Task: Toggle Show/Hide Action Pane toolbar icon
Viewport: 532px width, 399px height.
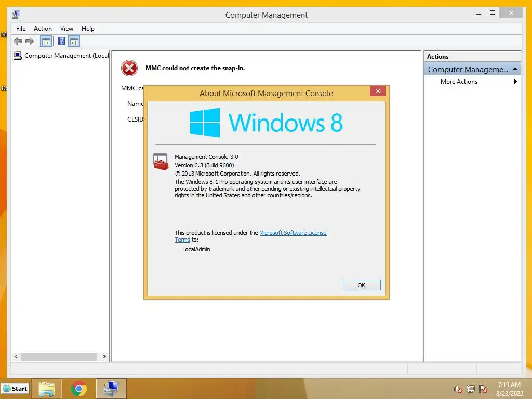Action: point(74,42)
